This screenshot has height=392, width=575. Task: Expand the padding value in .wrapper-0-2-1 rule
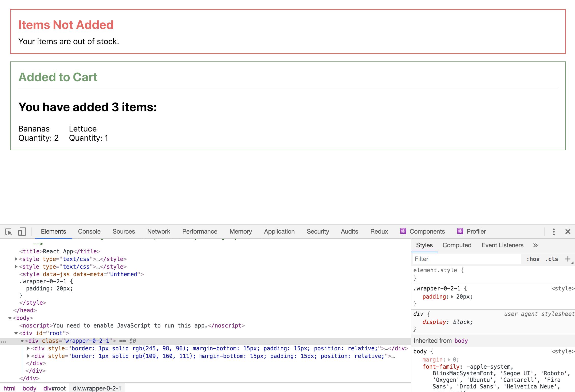pos(452,297)
